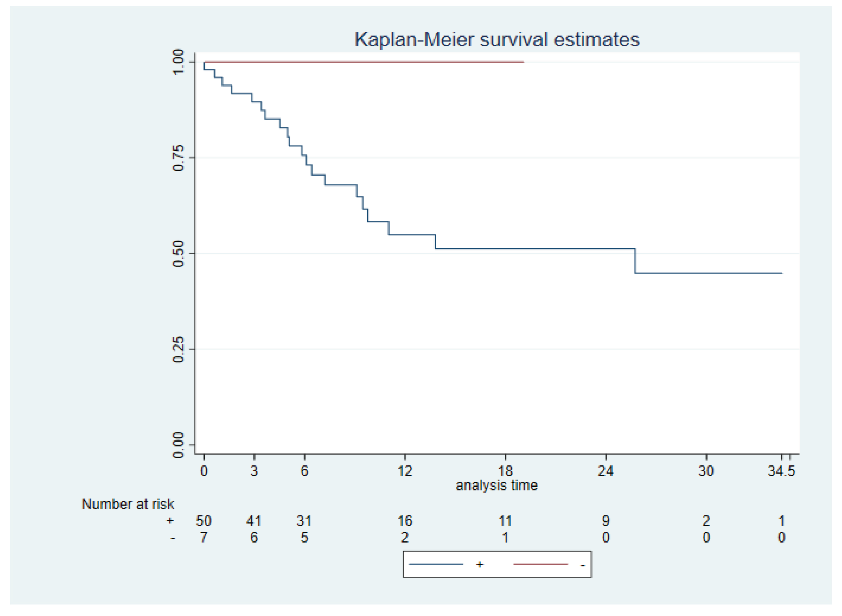Viewport: 842px width, 616px height.
Task: Click the 34.5 x-axis tick label
Action: (781, 471)
